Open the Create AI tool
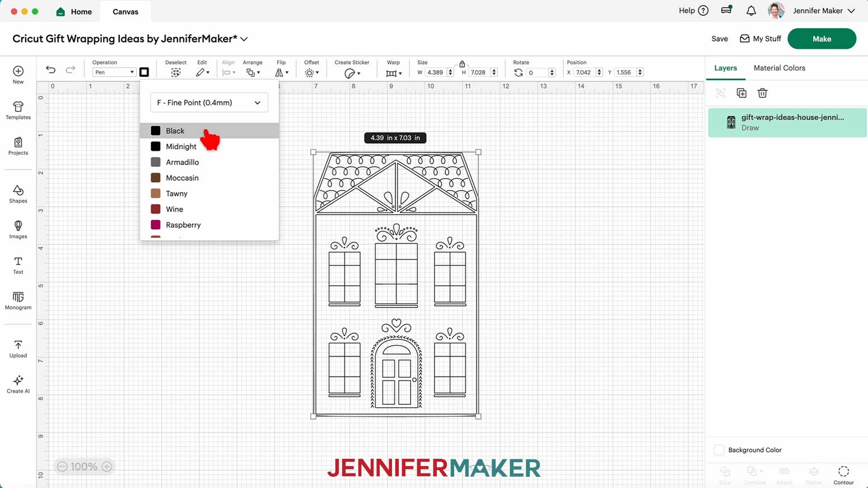Viewport: 868px width, 488px height. 18,380
